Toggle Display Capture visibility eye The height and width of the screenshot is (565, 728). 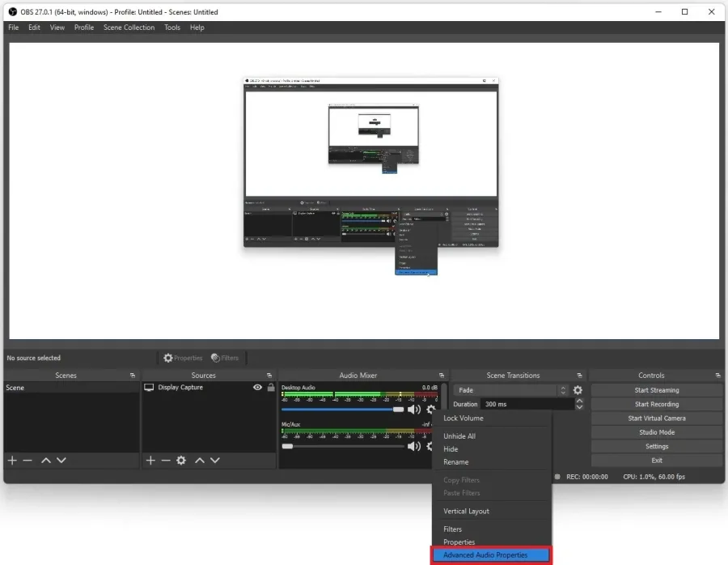coord(258,387)
